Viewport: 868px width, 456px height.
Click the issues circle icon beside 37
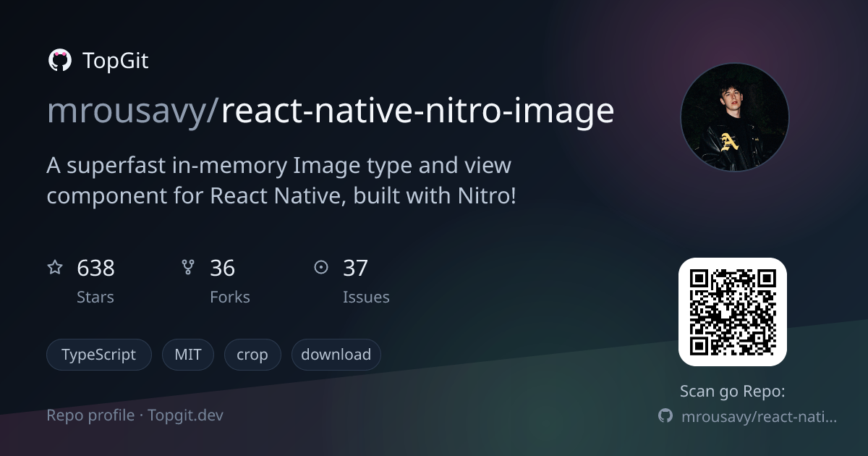tap(321, 268)
